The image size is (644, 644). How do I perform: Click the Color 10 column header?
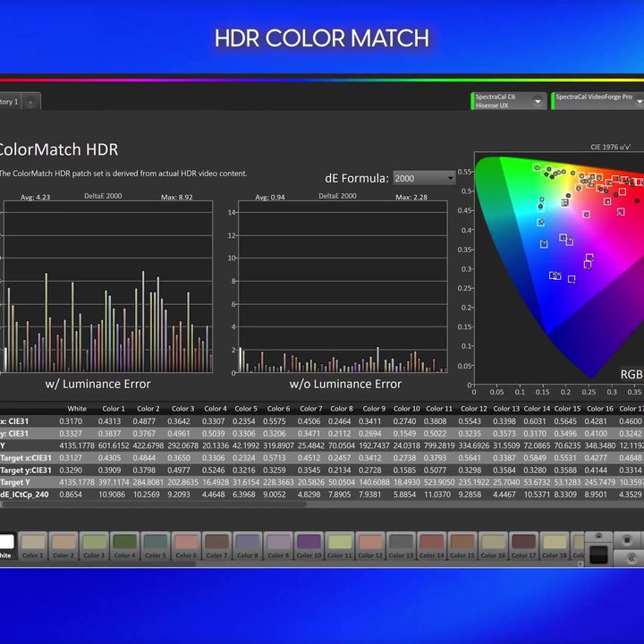tap(407, 409)
